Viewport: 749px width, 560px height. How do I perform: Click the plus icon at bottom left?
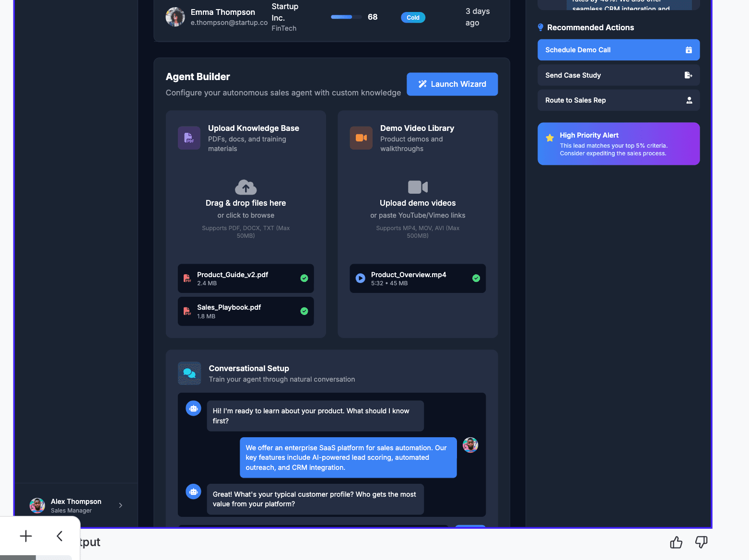click(26, 536)
